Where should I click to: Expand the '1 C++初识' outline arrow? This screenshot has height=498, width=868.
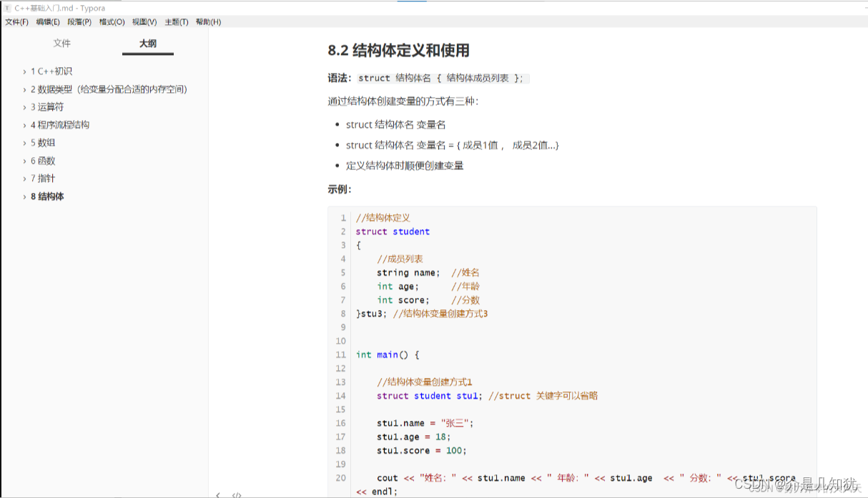24,71
